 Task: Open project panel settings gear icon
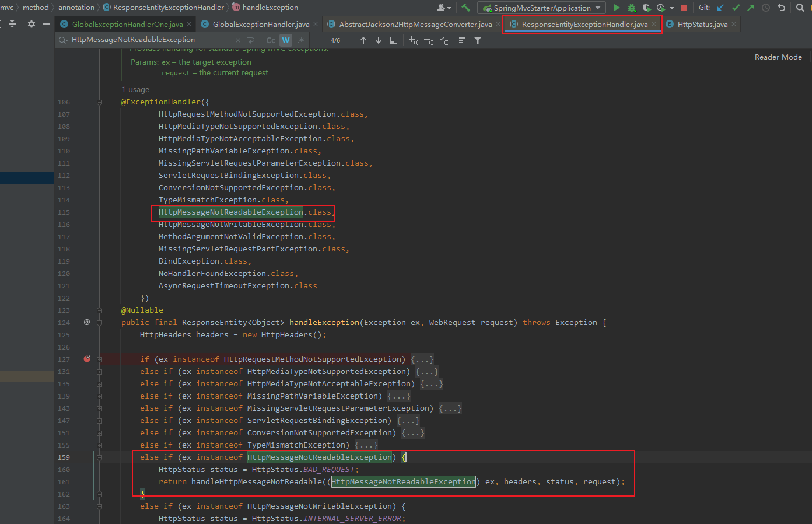point(32,24)
